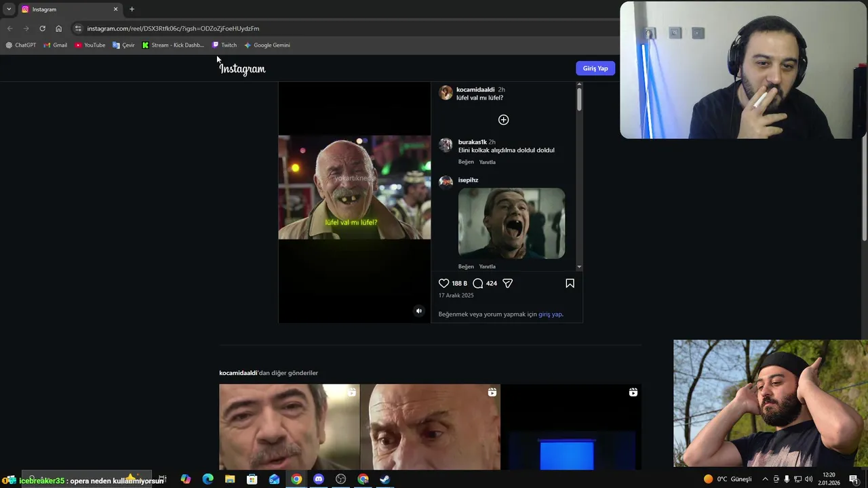
Task: Open kocamidaaldi profile from caption username
Action: pos(475,89)
